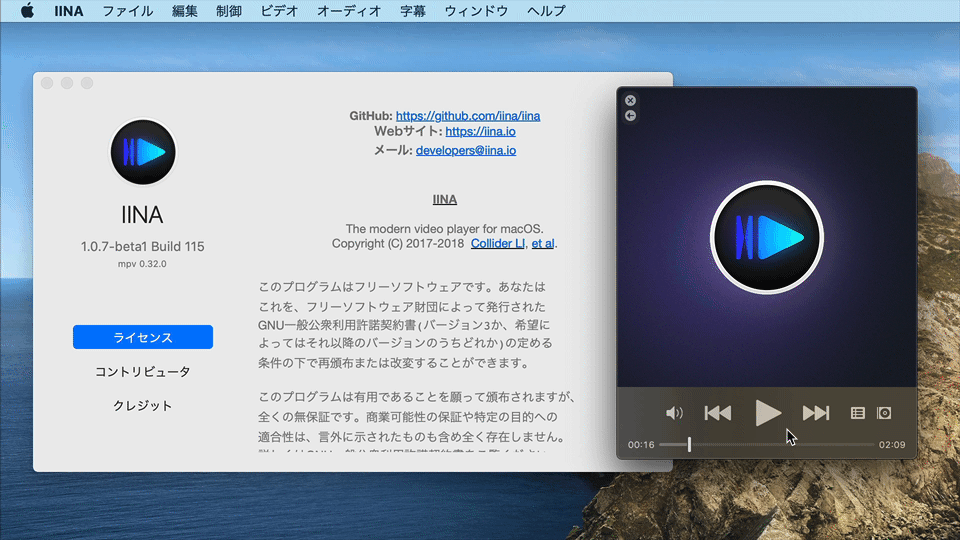Open the オーディオ menu

tap(349, 11)
